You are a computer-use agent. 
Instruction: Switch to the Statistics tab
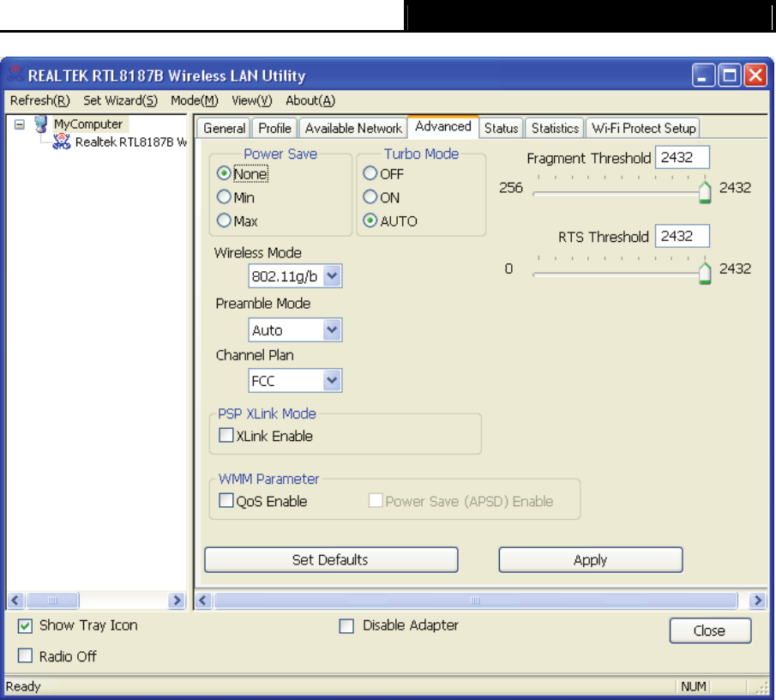click(x=555, y=128)
